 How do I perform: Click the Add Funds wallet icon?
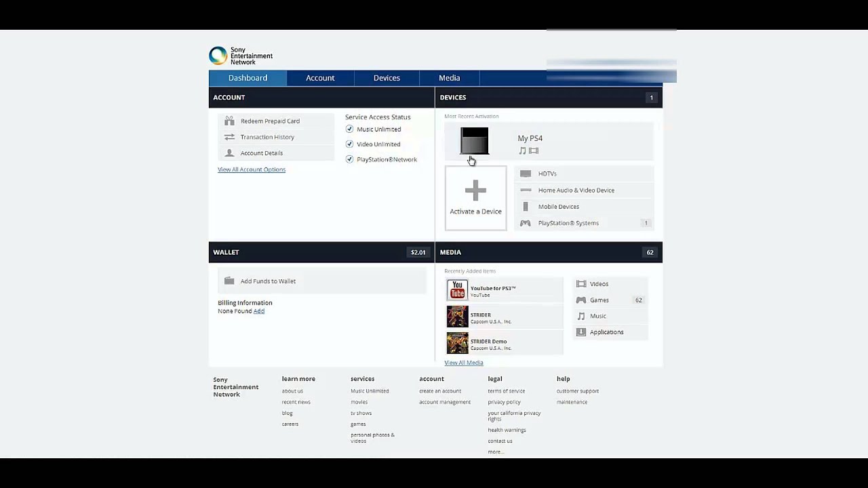pos(229,281)
